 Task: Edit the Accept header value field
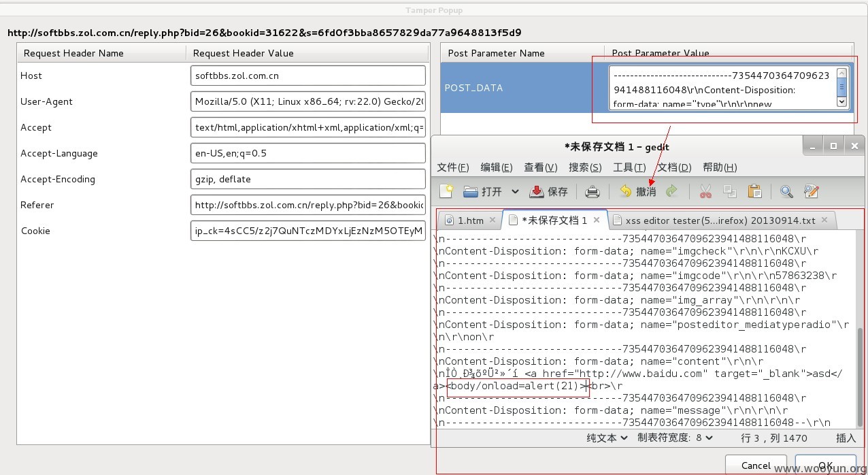coord(308,127)
